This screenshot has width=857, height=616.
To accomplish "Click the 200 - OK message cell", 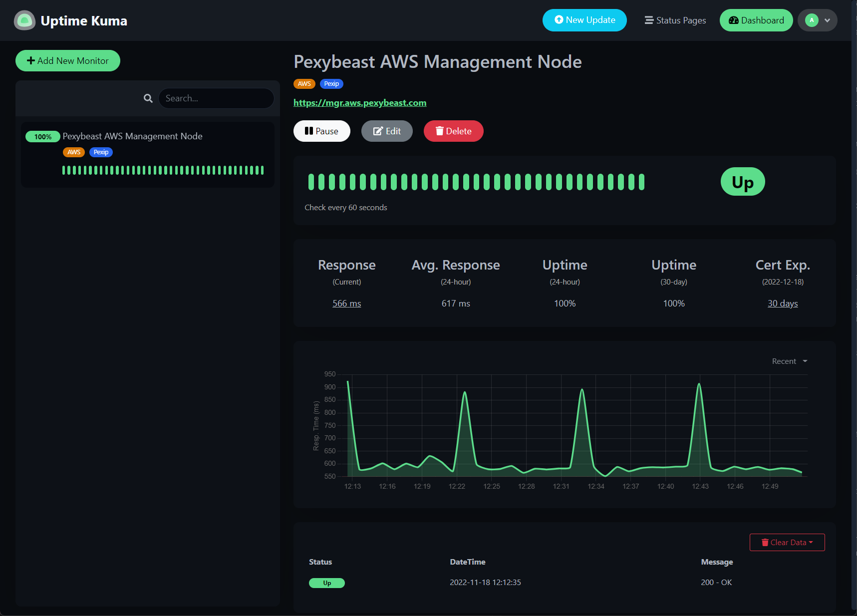I will pyautogui.click(x=716, y=583).
